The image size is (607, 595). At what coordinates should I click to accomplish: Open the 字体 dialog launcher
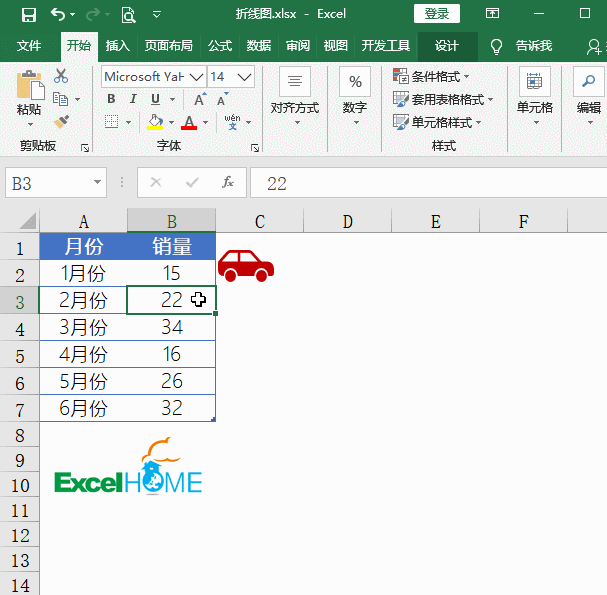(x=255, y=148)
